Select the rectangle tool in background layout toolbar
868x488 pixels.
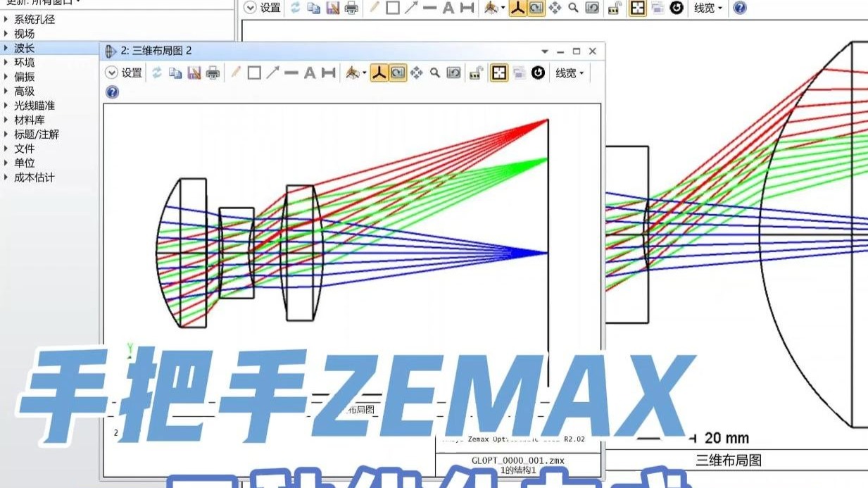393,8
